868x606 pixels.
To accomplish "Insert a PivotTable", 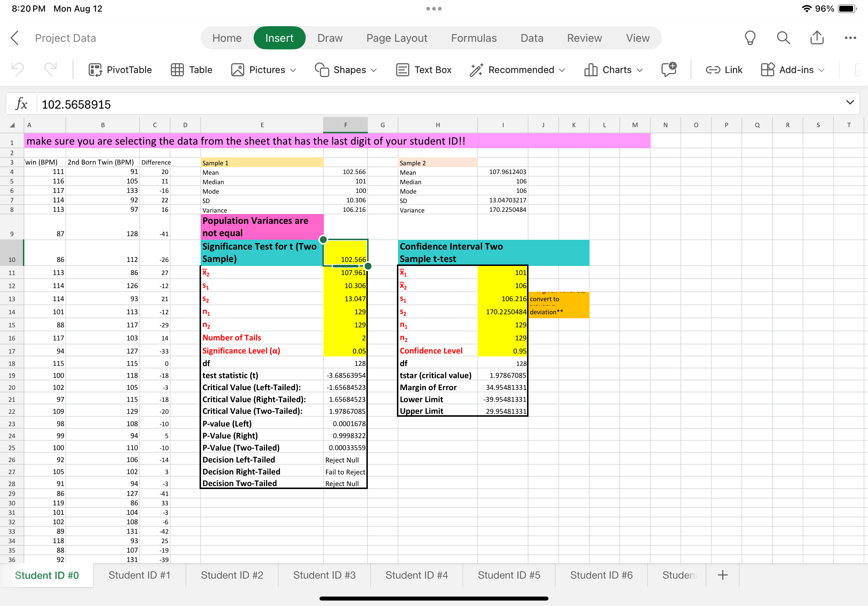I will pos(120,70).
